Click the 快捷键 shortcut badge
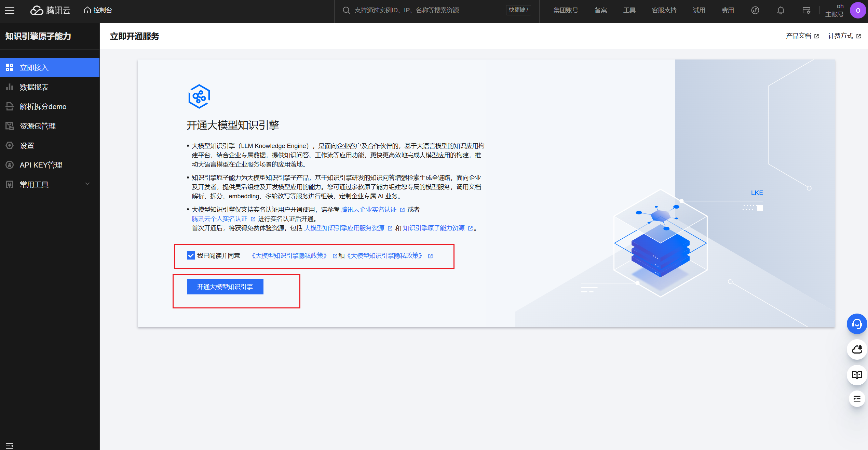Image resolution: width=868 pixels, height=450 pixels. [x=518, y=10]
